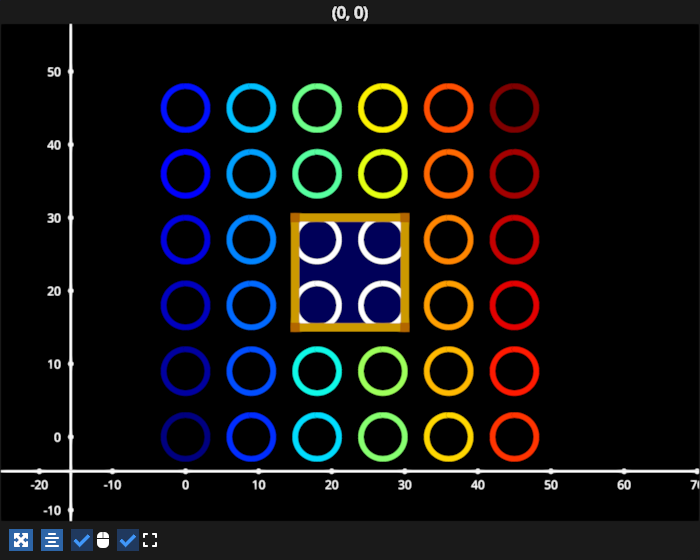
Task: Click the 50 label on the vertical axis
Action: (x=54, y=72)
